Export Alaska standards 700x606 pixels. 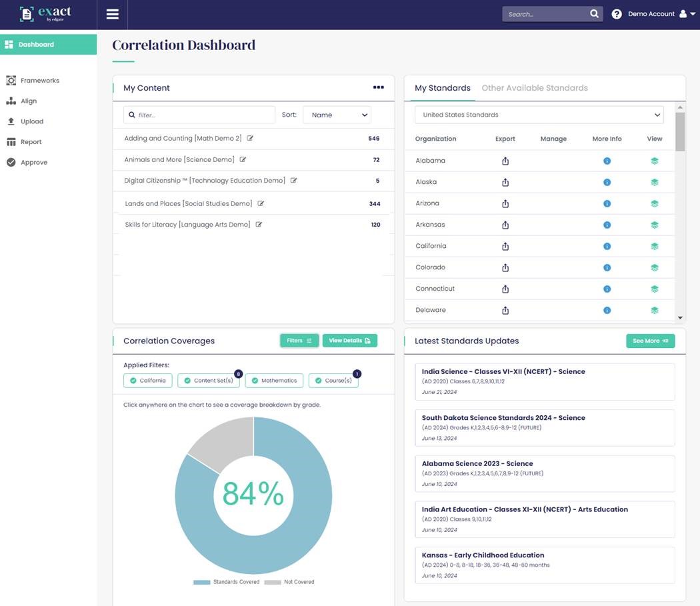click(x=505, y=182)
